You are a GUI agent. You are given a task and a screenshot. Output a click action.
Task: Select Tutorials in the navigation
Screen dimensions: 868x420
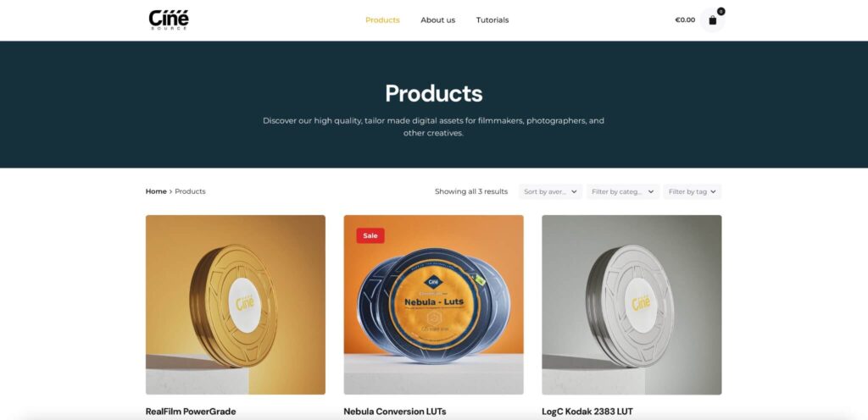click(x=492, y=19)
